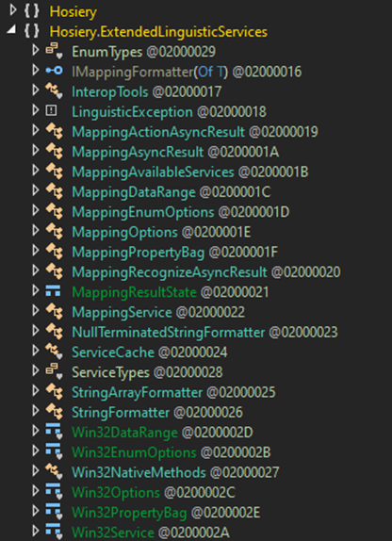392x541 pixels.
Task: Click the MappingResultState enum icon
Action: click(53, 291)
